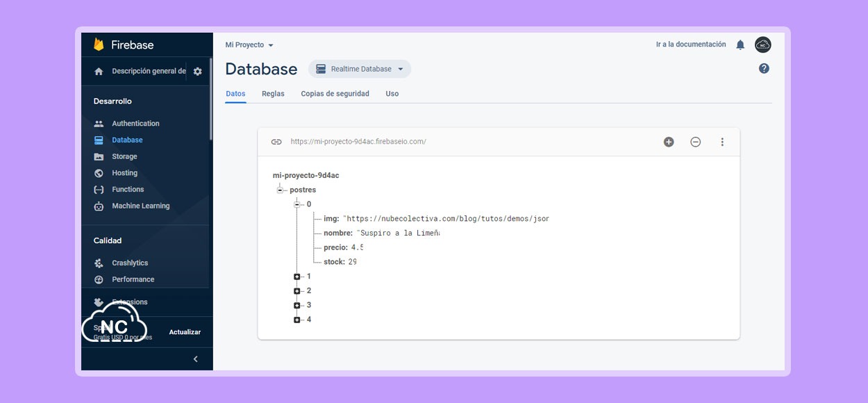Open Storage in sidebar
The image size is (868, 403).
pos(124,157)
